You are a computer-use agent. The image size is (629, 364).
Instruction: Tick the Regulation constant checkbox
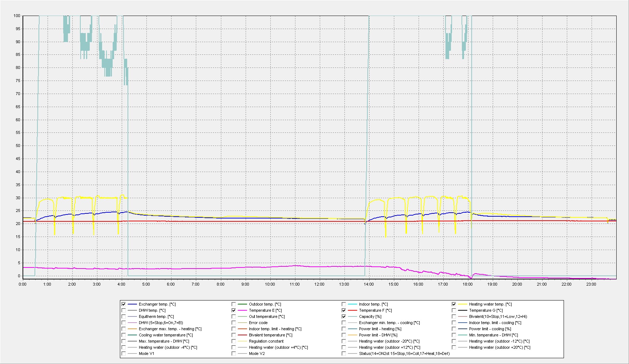pyautogui.click(x=234, y=341)
